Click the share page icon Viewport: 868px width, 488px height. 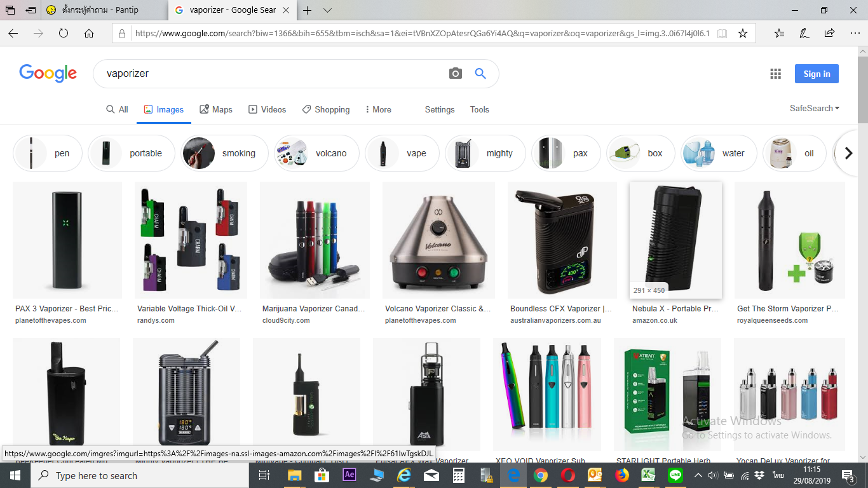pos(829,33)
